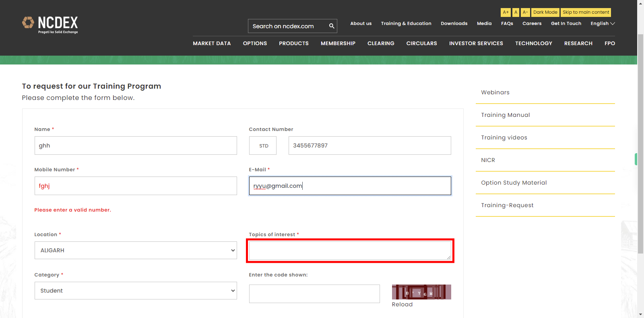Open the OPTIONS menu
The image size is (644, 318).
pos(255,43)
